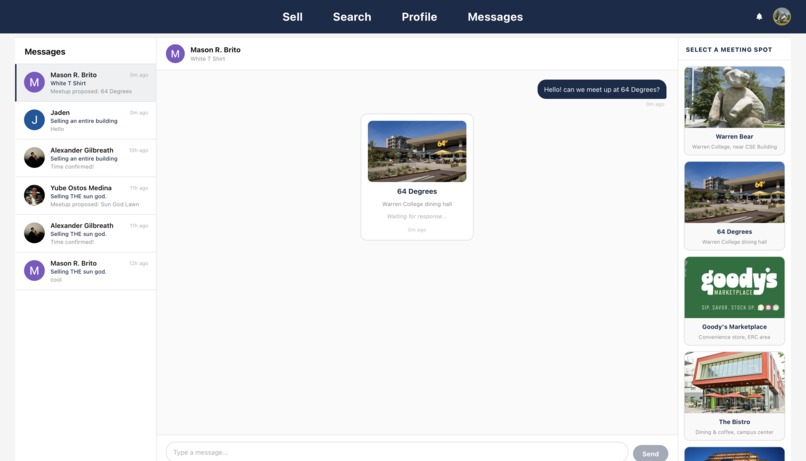The image size is (806, 461).
Task: Go to the Search page
Action: [x=352, y=17]
